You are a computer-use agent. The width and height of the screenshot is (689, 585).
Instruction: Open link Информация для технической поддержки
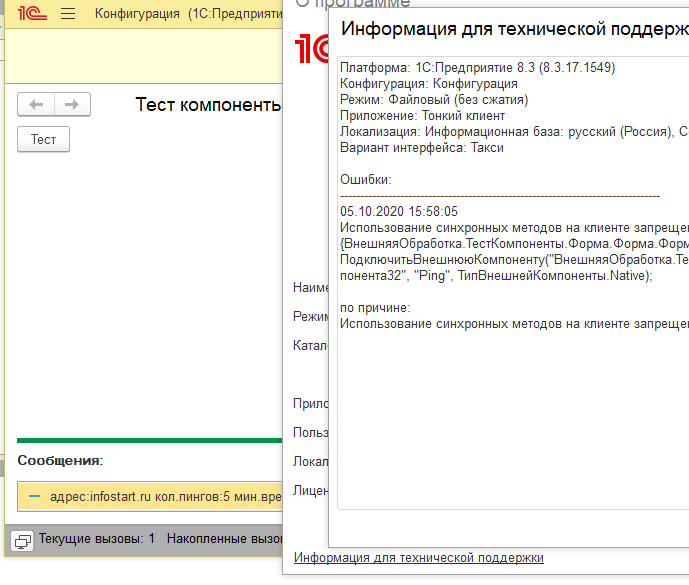click(419, 557)
